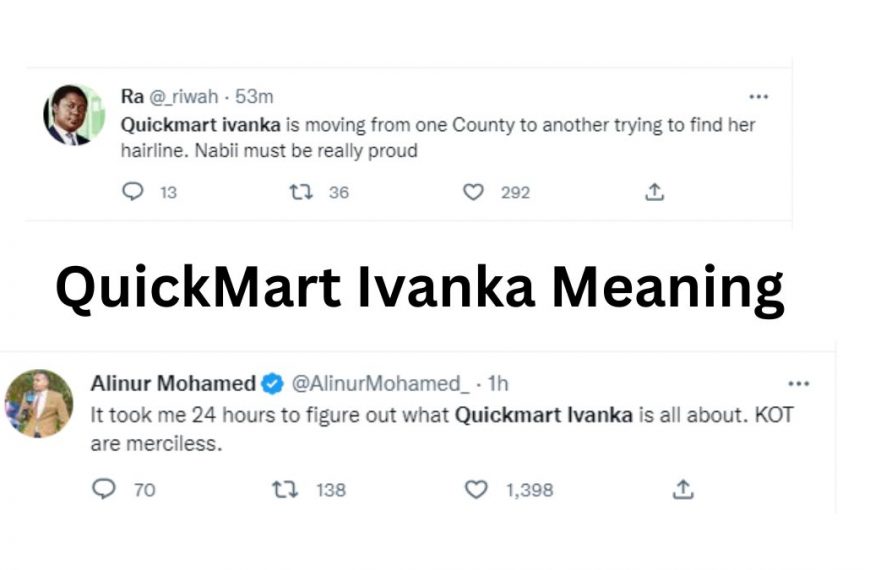Viewport: 870px width, 570px height.
Task: Reply to Alinur Mohamed's tweet
Action: pyautogui.click(x=104, y=489)
